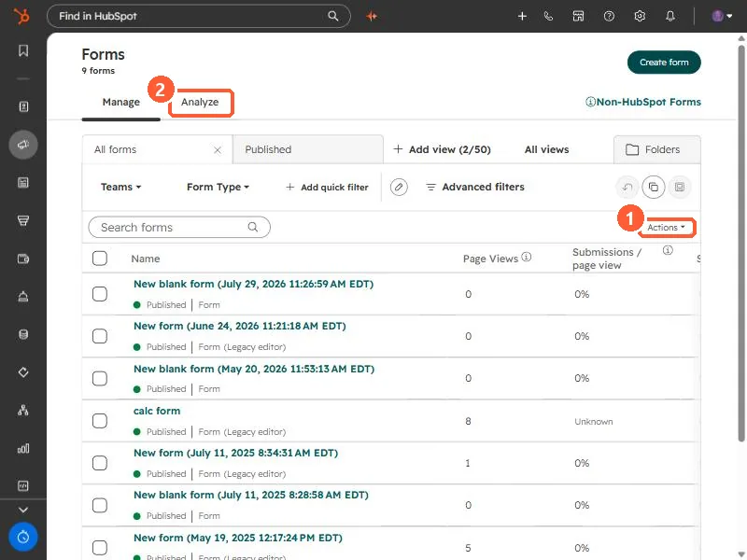
Task: Launch the Breeze AI sparkle icon
Action: click(372, 16)
